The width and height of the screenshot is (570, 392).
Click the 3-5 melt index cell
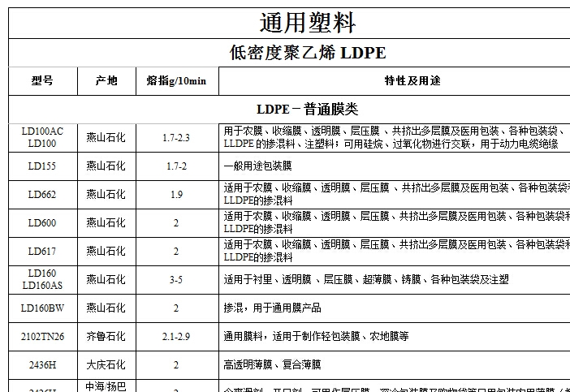tap(176, 279)
